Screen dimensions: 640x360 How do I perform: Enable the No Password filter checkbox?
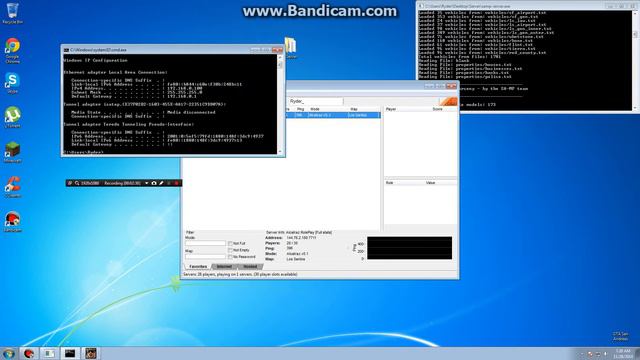(x=230, y=257)
